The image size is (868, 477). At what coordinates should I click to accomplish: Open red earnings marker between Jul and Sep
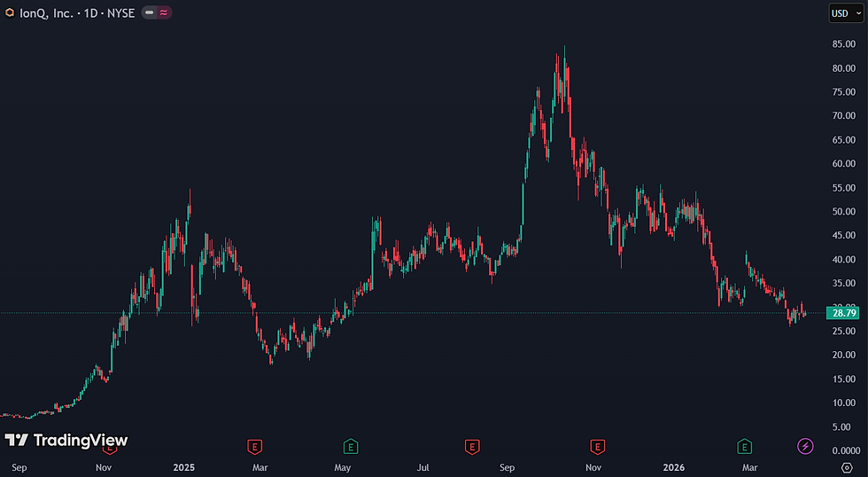(x=471, y=446)
